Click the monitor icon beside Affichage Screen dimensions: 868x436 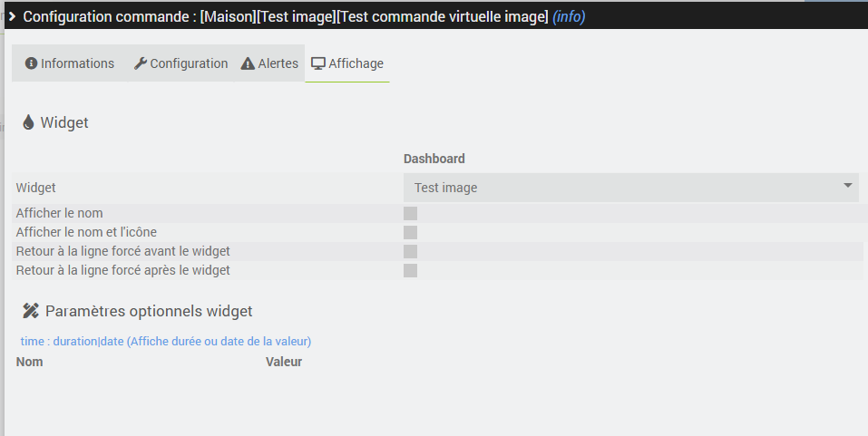[318, 63]
